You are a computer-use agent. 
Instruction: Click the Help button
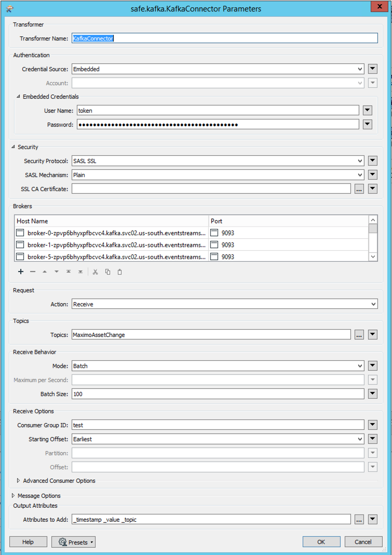pyautogui.click(x=28, y=542)
